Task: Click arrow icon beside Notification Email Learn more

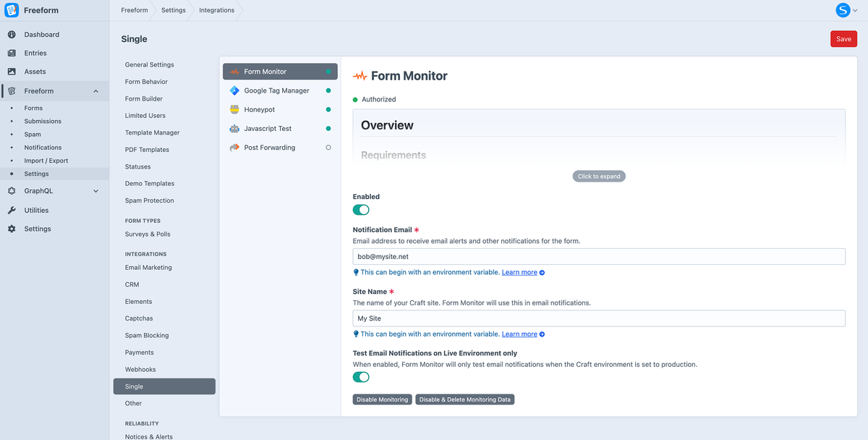Action: coord(542,273)
